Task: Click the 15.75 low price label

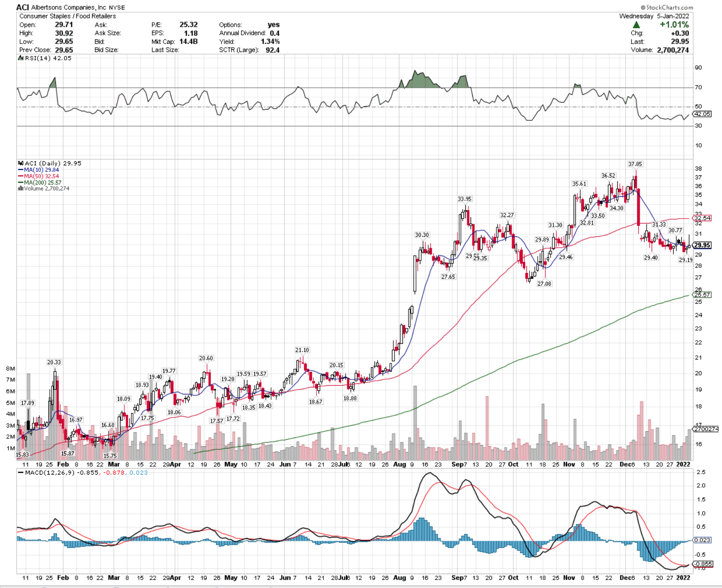Action: pyautogui.click(x=110, y=456)
